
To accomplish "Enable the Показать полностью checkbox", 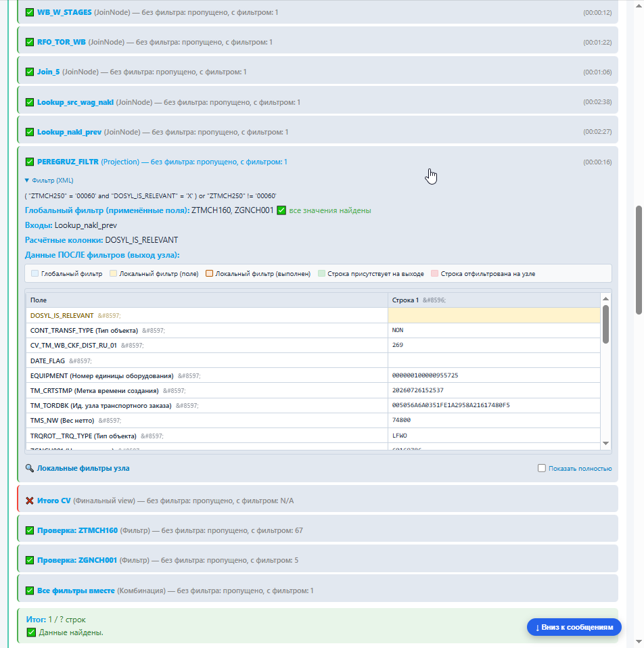I will click(541, 468).
